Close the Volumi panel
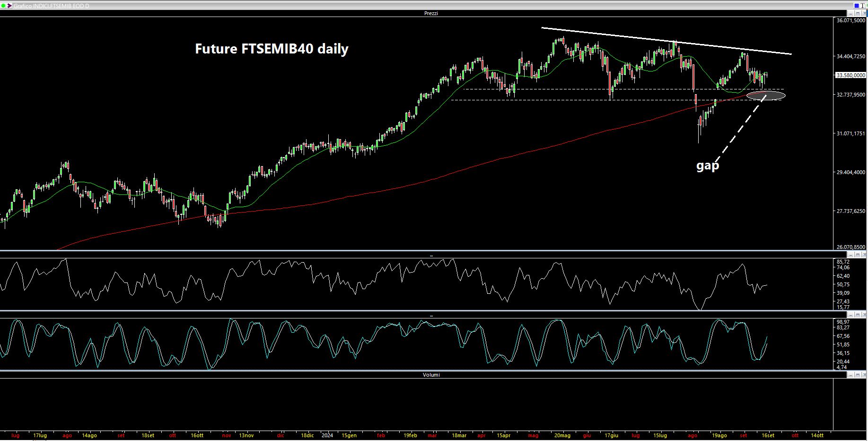The height and width of the screenshot is (441, 868). pyautogui.click(x=864, y=375)
